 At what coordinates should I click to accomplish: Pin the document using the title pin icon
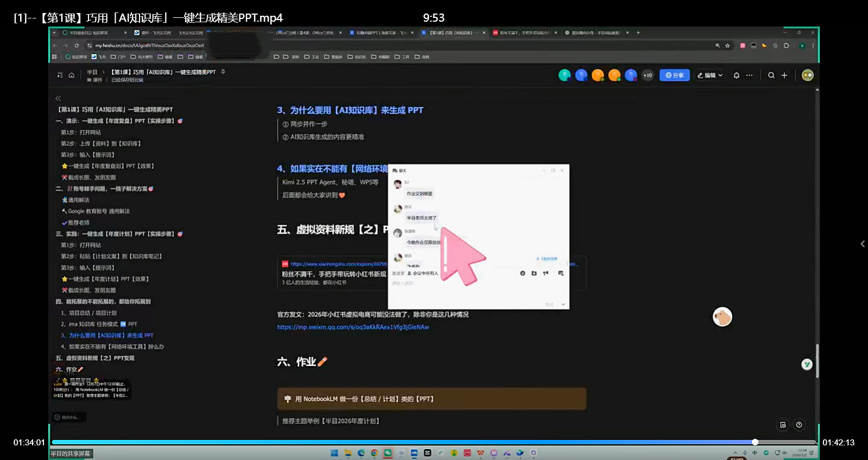point(223,72)
